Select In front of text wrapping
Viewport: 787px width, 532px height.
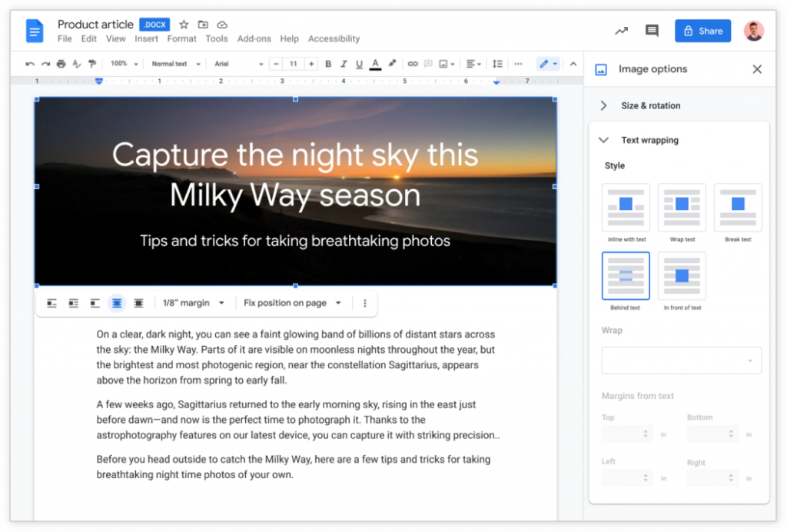point(682,276)
